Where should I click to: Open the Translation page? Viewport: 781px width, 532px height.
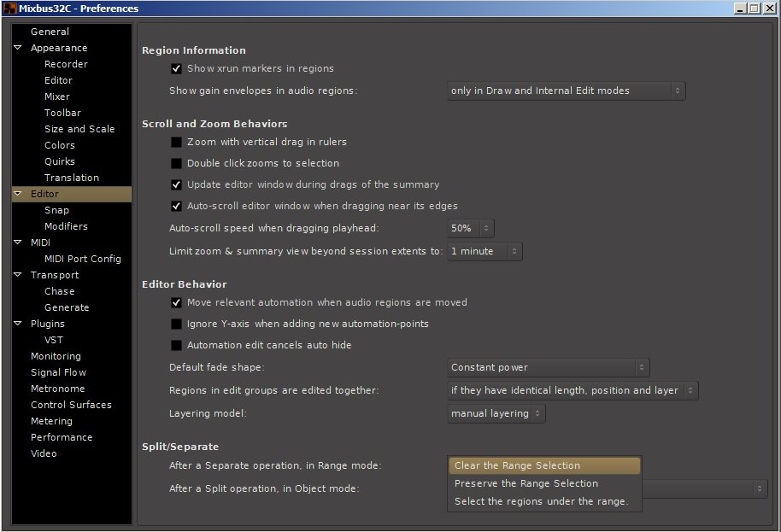point(71,178)
